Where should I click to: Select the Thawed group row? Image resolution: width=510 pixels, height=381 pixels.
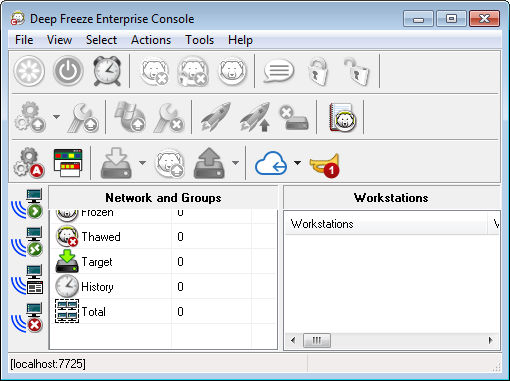pos(163,237)
